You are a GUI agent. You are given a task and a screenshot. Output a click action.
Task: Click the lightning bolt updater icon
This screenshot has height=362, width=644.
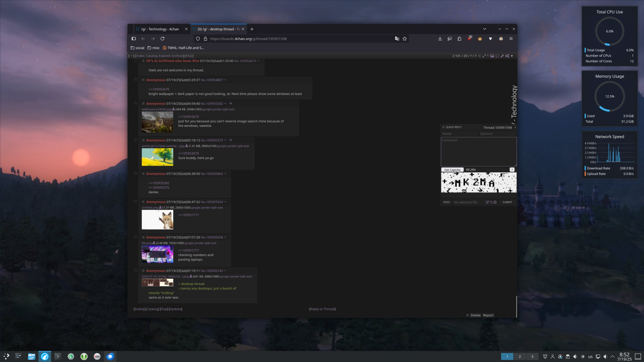coord(488,56)
